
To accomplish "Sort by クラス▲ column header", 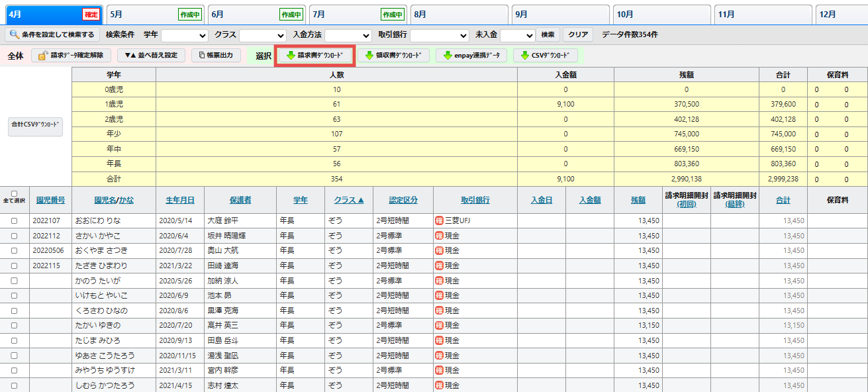I will click(348, 199).
